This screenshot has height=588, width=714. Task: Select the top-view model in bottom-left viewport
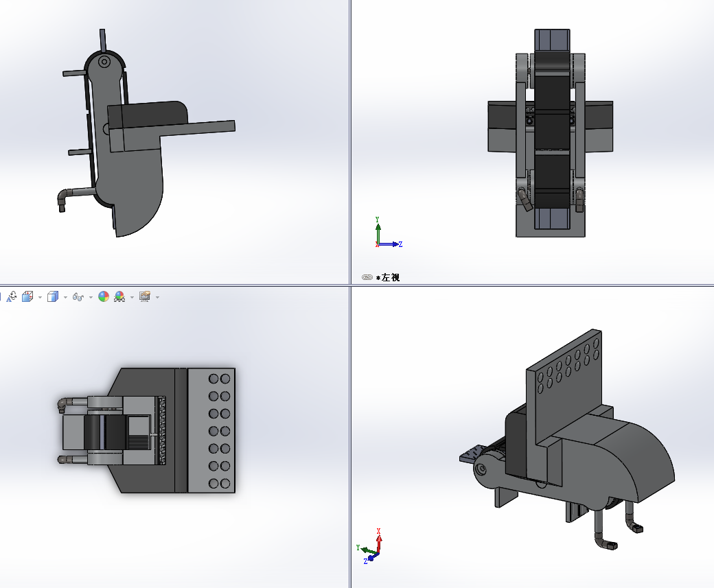pos(146,430)
